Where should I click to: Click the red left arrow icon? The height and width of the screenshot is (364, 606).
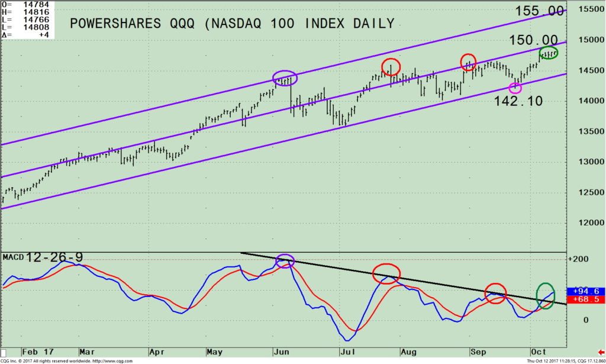click(x=601, y=352)
